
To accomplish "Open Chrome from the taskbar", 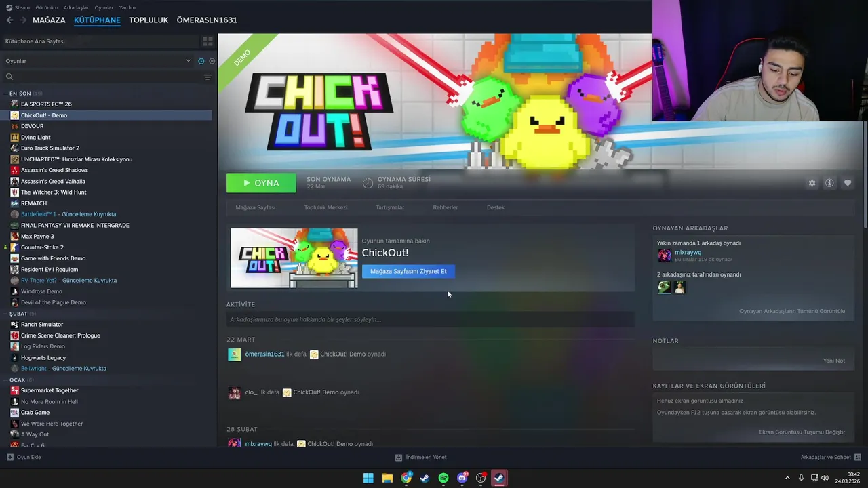I will point(406,478).
